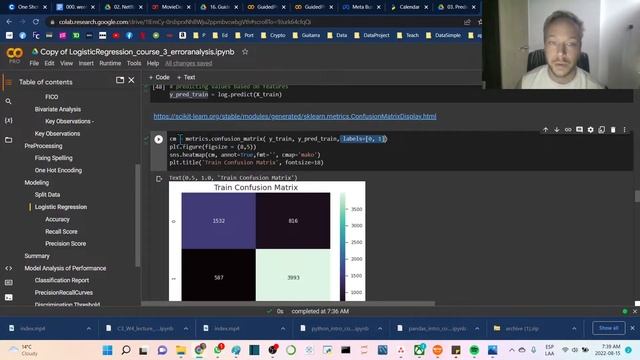Switch to the Calendar browser tab

tap(409, 7)
